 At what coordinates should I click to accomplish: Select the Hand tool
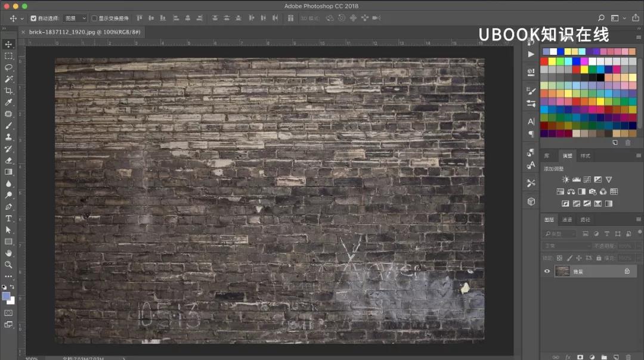click(x=8, y=253)
